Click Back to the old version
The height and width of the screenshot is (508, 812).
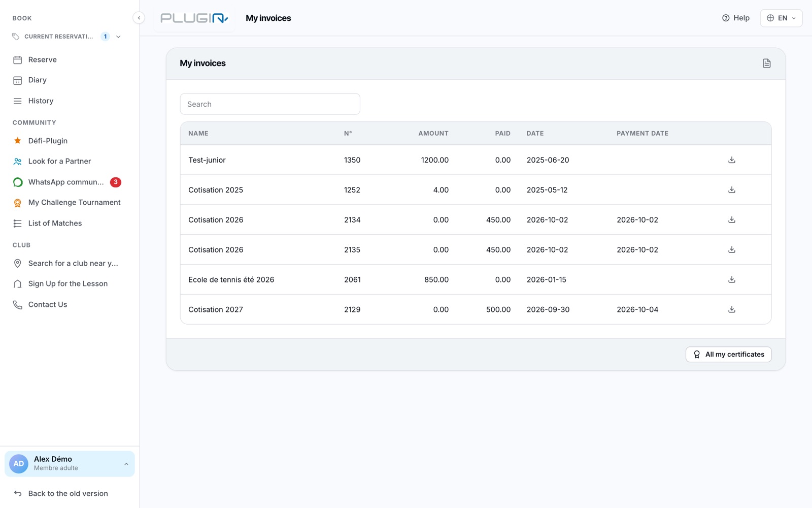pyautogui.click(x=68, y=493)
